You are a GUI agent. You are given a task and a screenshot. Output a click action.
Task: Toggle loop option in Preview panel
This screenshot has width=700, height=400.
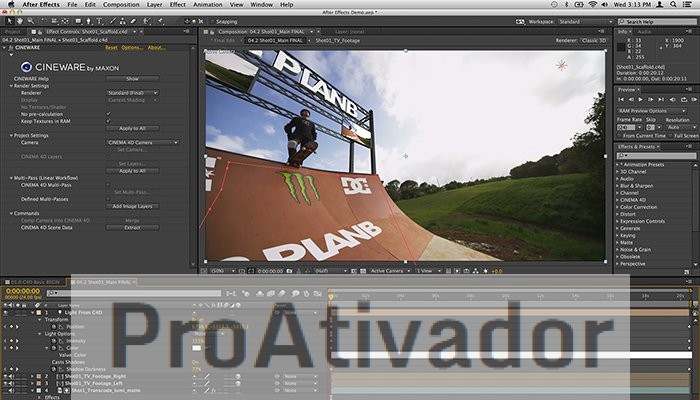pyautogui.click(x=683, y=100)
